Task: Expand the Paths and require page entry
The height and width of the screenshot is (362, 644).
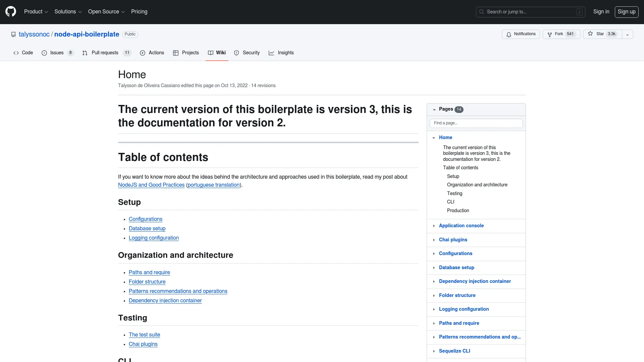Action: [x=434, y=323]
